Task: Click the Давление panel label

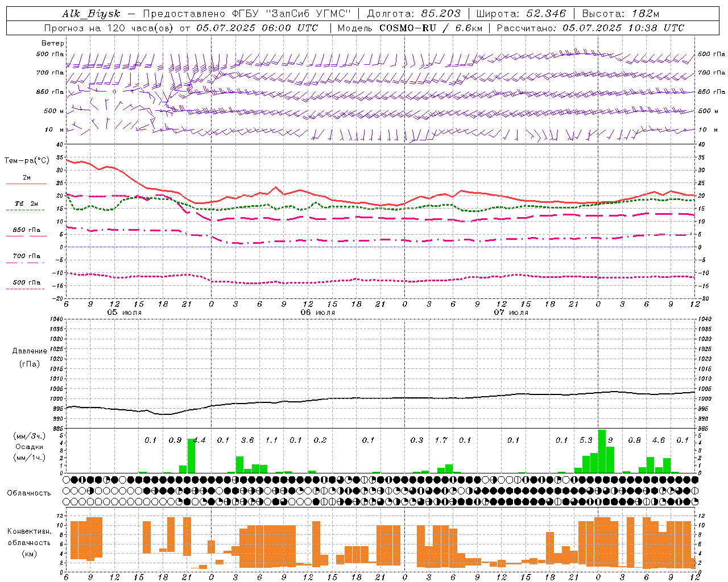Action: point(30,351)
